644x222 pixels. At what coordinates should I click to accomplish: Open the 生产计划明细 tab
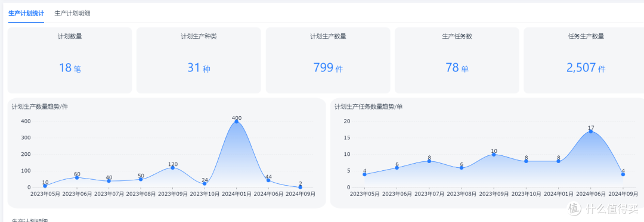[72, 13]
